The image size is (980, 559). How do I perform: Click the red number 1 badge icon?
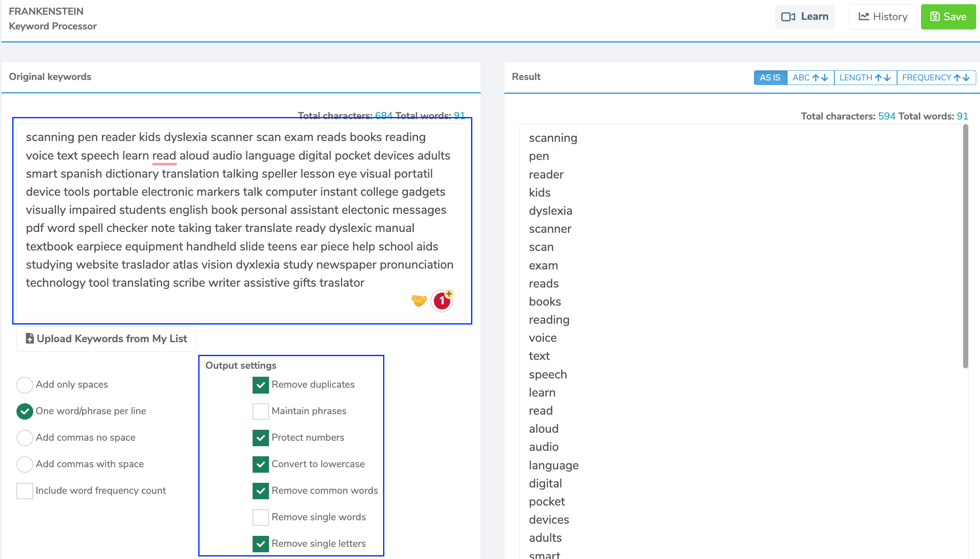coord(442,301)
